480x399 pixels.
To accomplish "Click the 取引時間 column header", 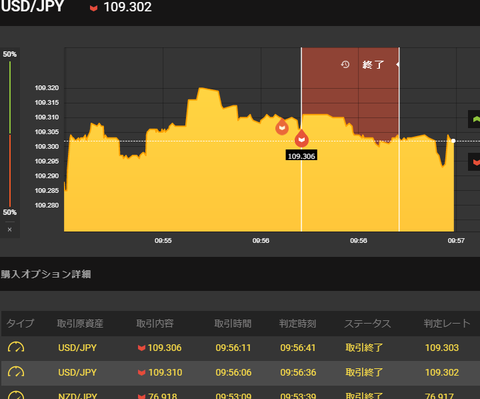I will (233, 323).
